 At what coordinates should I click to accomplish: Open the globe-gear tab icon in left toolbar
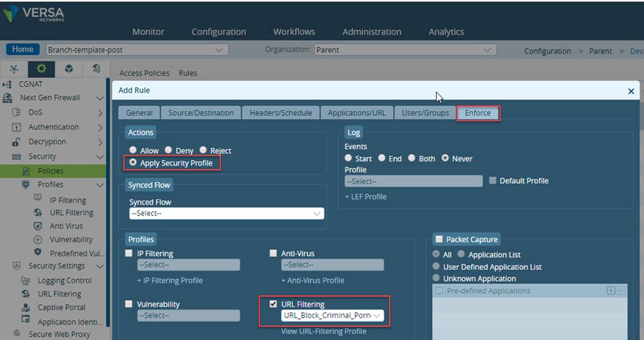click(x=96, y=69)
